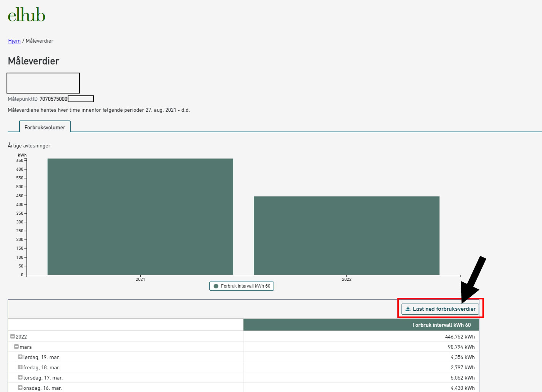542x392 pixels.
Task: Click the 2022 axis label
Action: pyautogui.click(x=347, y=279)
